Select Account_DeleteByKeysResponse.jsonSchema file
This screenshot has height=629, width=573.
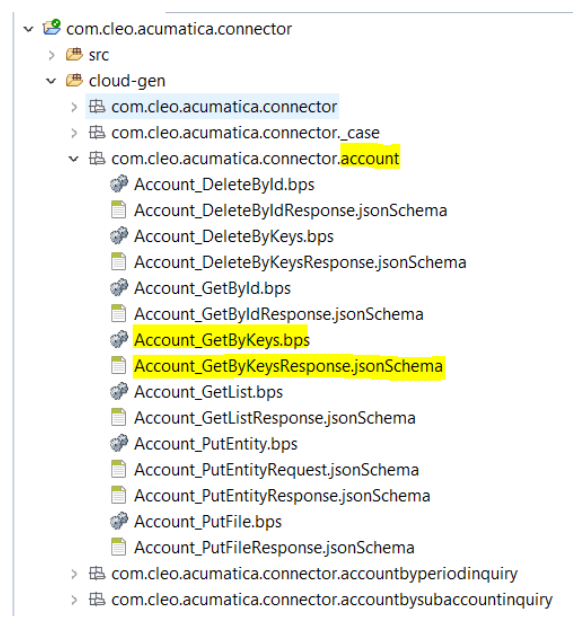[300, 262]
